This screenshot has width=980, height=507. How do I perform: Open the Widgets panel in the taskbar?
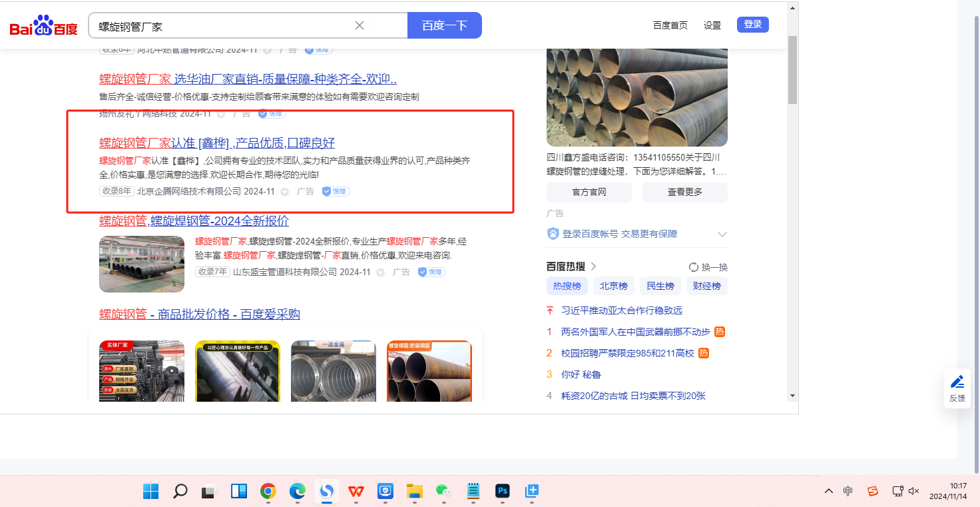238,492
